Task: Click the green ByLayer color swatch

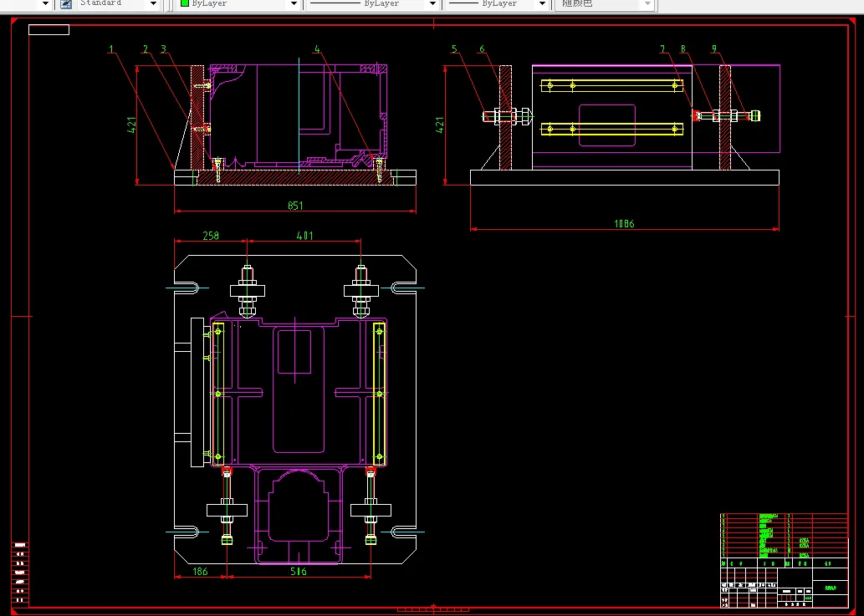Action: coord(185,3)
